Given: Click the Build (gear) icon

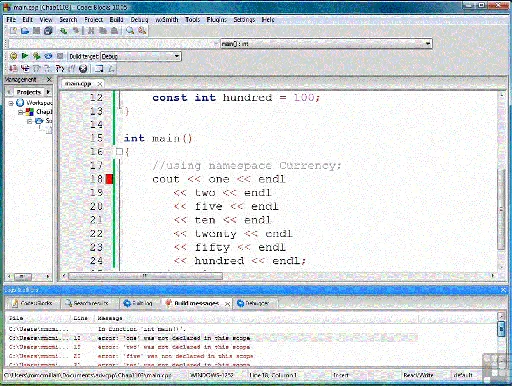Looking at the screenshot, I should (x=13, y=56).
